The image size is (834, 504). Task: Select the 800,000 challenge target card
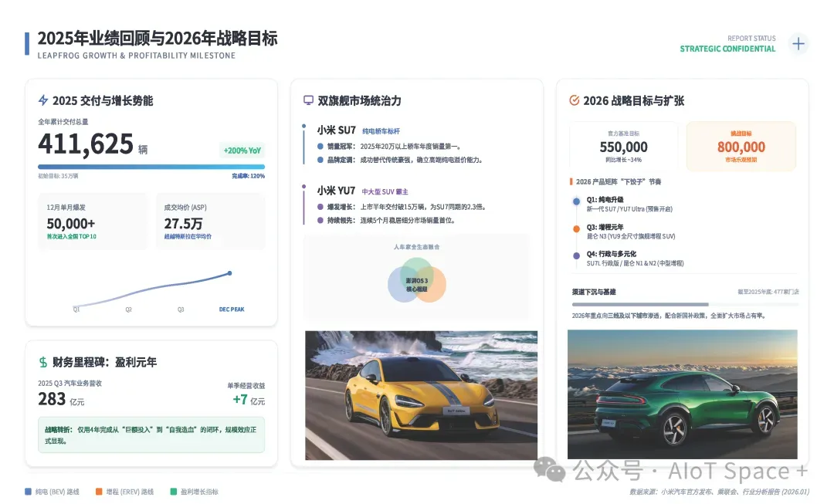coord(741,146)
